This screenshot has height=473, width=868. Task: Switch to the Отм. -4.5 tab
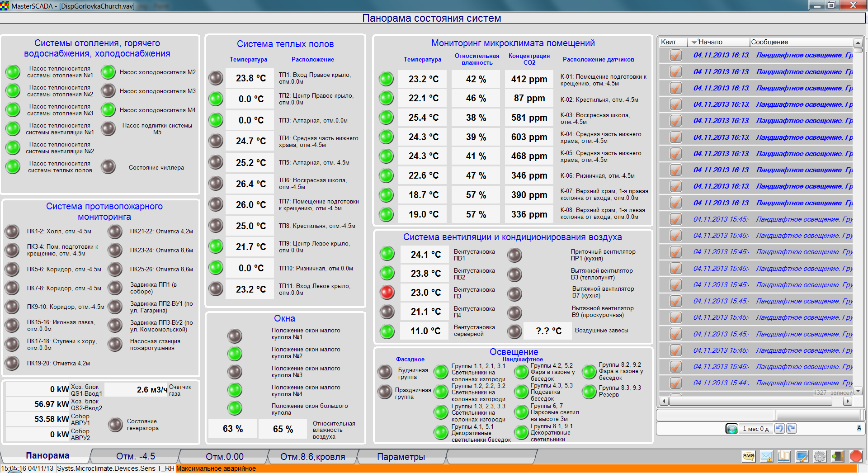[x=135, y=456]
